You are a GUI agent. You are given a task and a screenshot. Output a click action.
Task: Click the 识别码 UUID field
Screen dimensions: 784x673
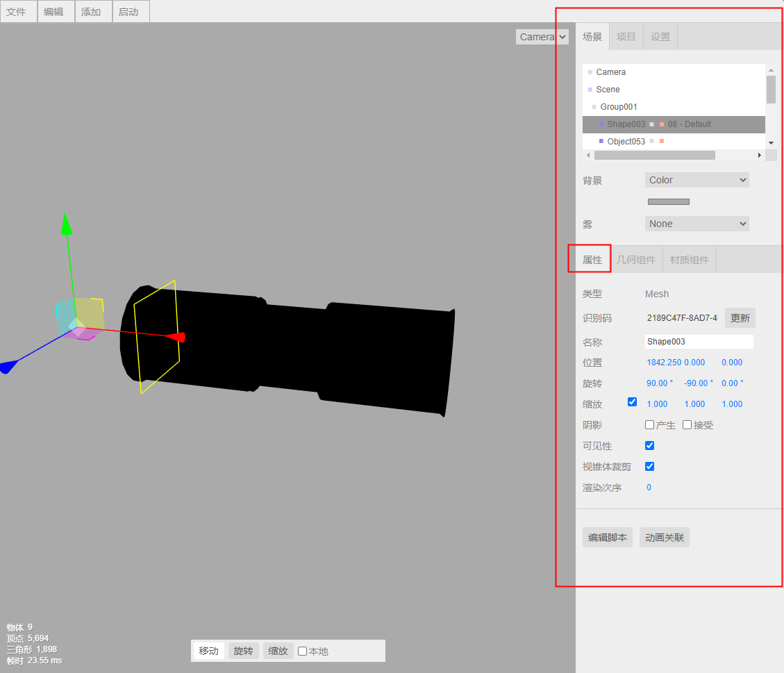681,318
